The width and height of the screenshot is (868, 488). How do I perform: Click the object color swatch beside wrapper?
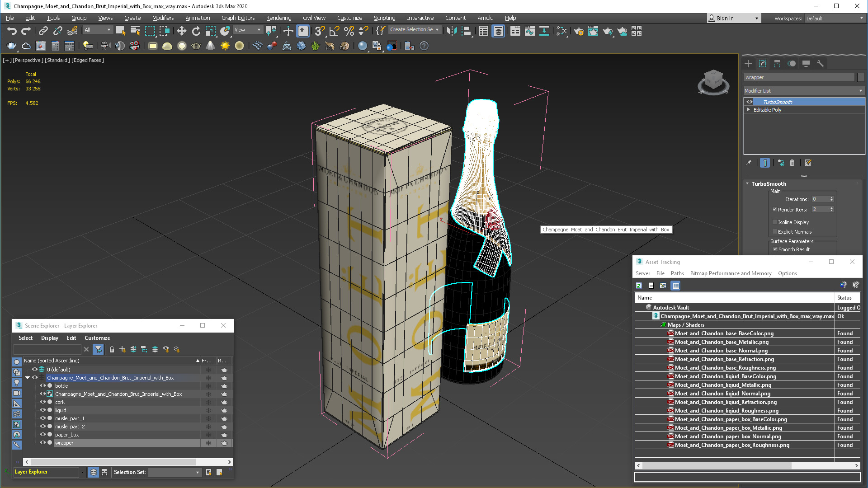tap(861, 78)
